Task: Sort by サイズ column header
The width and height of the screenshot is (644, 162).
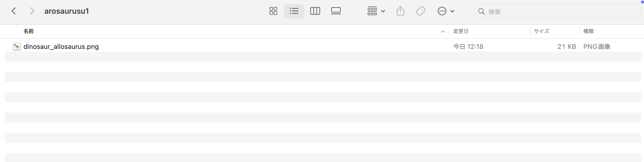Action: click(x=542, y=31)
